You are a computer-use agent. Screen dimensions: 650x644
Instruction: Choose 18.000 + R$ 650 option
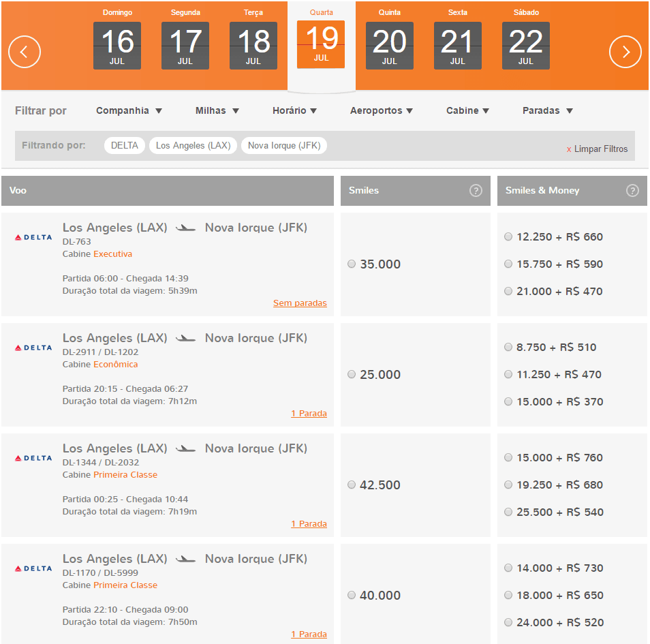pyautogui.click(x=508, y=595)
